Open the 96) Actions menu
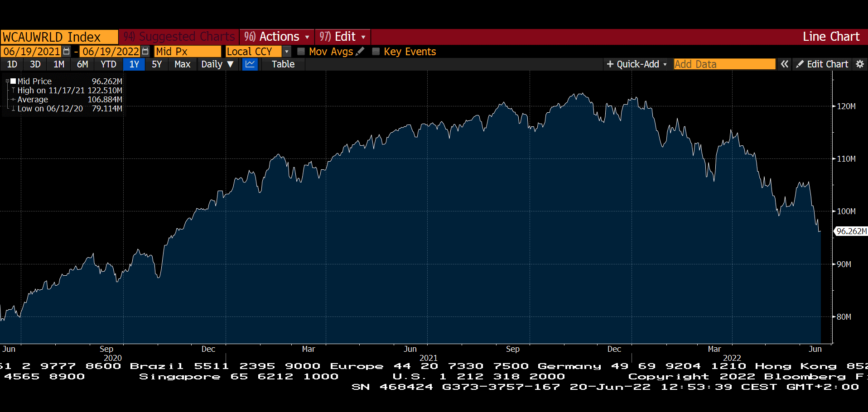Screen dimensions: 868x412 [x=276, y=37]
